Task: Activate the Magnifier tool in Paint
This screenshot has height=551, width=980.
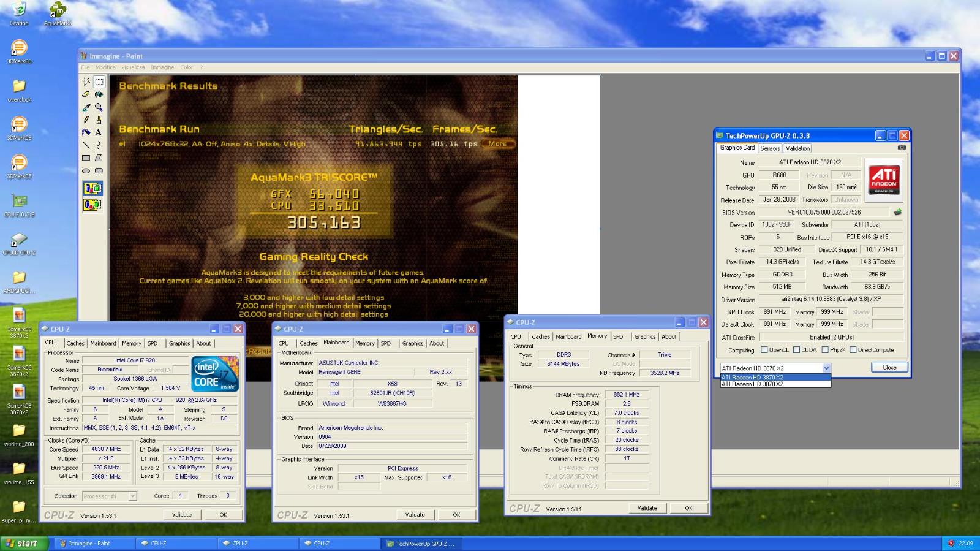Action: (x=99, y=107)
